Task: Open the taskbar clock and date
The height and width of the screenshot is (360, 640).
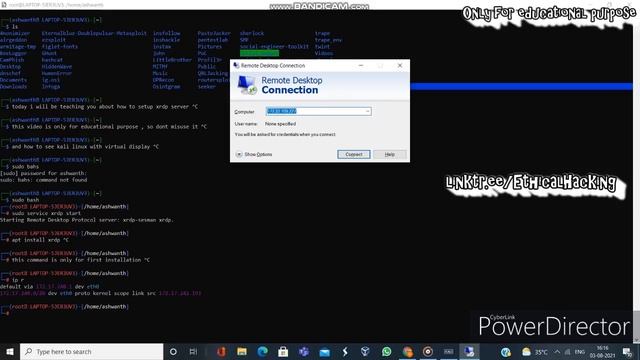Action: (x=602, y=352)
